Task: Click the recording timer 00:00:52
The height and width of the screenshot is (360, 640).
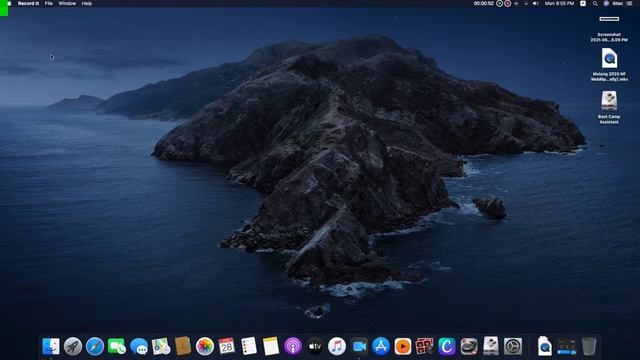Action: (x=484, y=3)
